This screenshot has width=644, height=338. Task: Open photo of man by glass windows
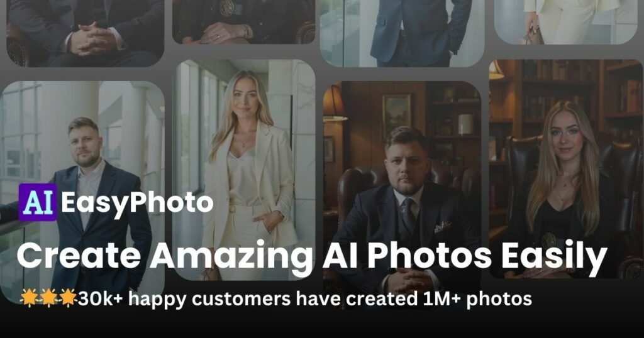(x=82, y=192)
